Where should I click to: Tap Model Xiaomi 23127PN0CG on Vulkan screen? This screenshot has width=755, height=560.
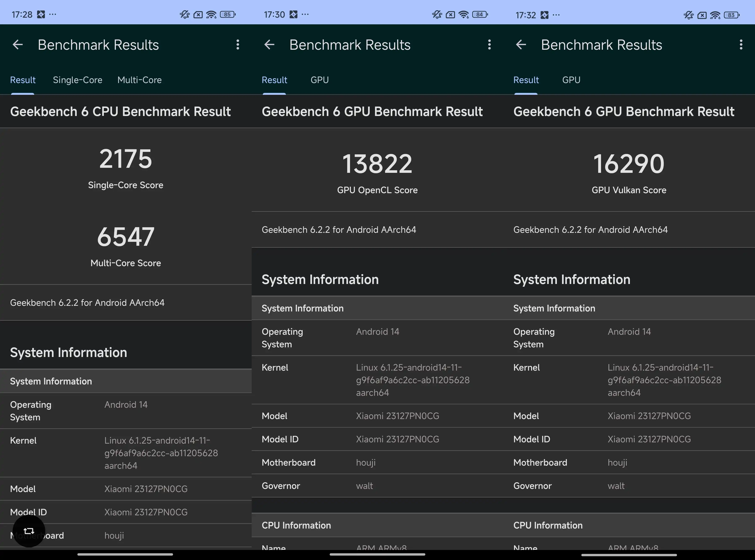[x=649, y=416]
